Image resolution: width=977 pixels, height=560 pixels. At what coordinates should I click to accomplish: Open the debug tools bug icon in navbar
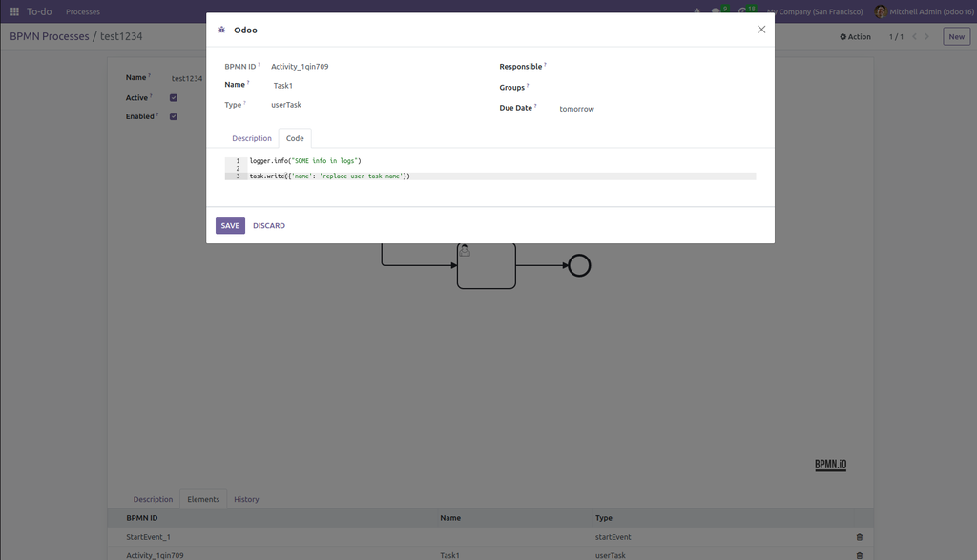pos(696,11)
